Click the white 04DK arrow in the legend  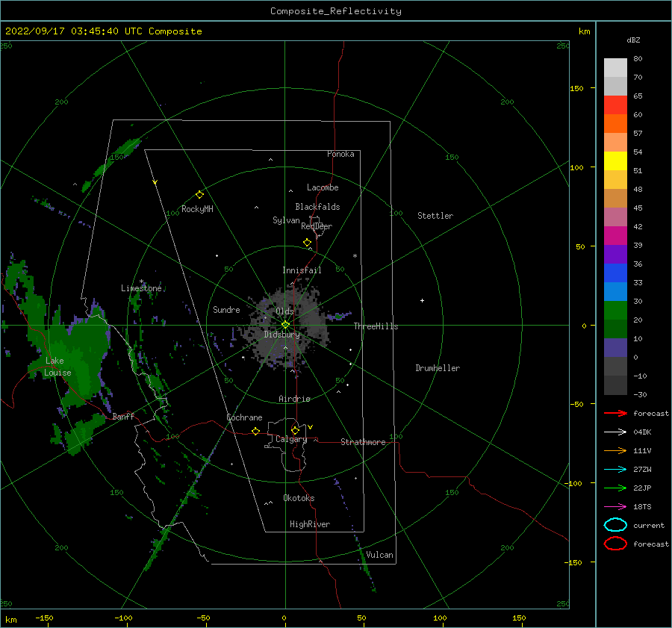pos(615,432)
